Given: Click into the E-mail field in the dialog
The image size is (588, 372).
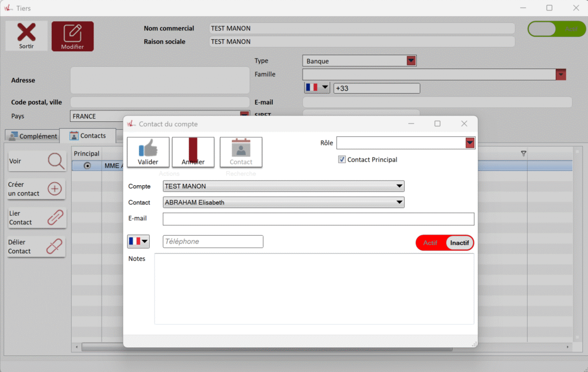Looking at the screenshot, I should [x=318, y=219].
